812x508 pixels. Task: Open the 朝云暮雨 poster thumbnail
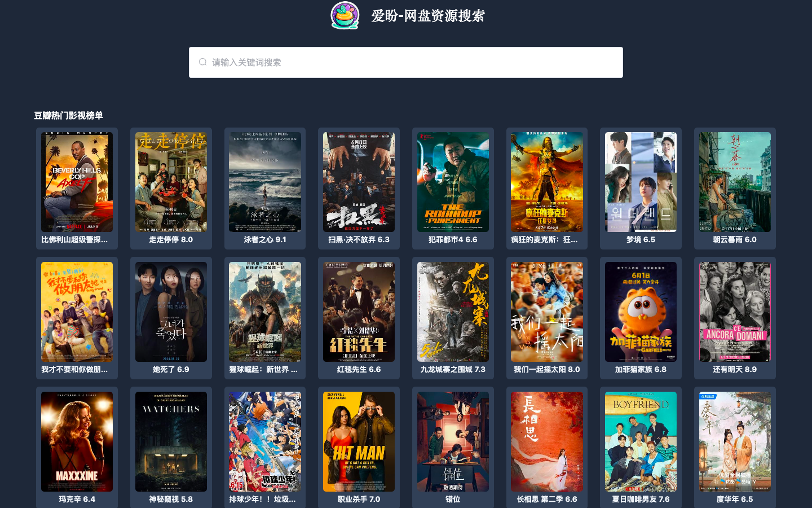coord(735,182)
